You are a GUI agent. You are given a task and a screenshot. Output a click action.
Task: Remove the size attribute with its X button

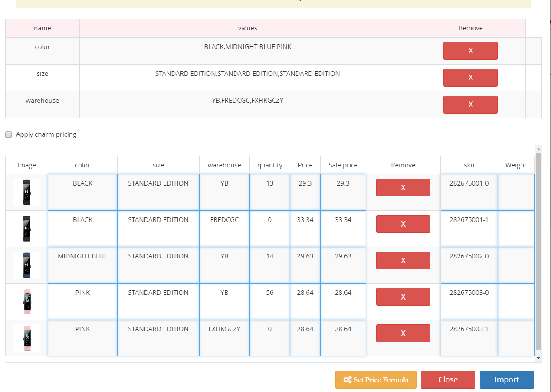coord(470,78)
